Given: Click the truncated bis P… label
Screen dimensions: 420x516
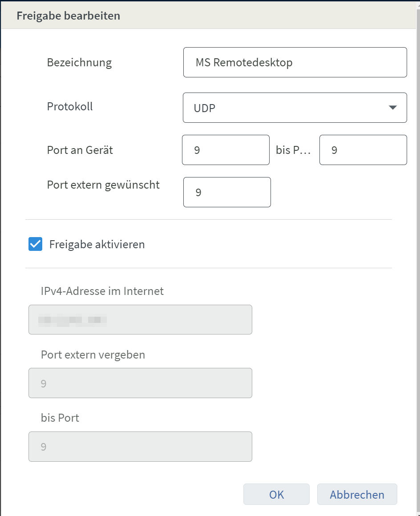Looking at the screenshot, I should coord(293,150).
